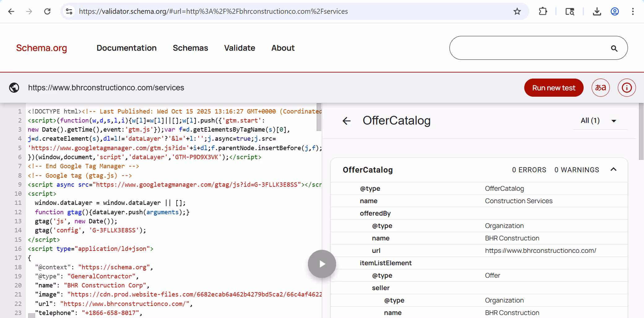Click the telephone value "+1866-658-8017" in code
This screenshot has height=318, width=644.
point(110,313)
